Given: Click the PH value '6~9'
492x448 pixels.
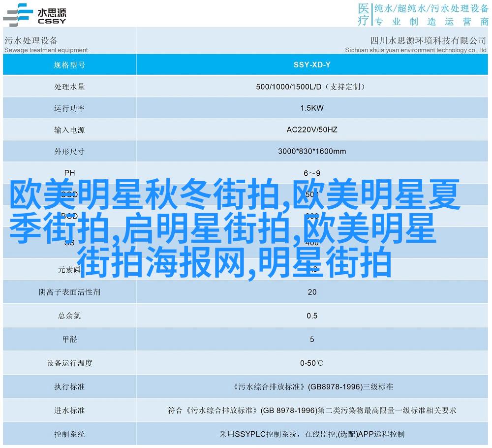Looking at the screenshot, I should pyautogui.click(x=312, y=173).
